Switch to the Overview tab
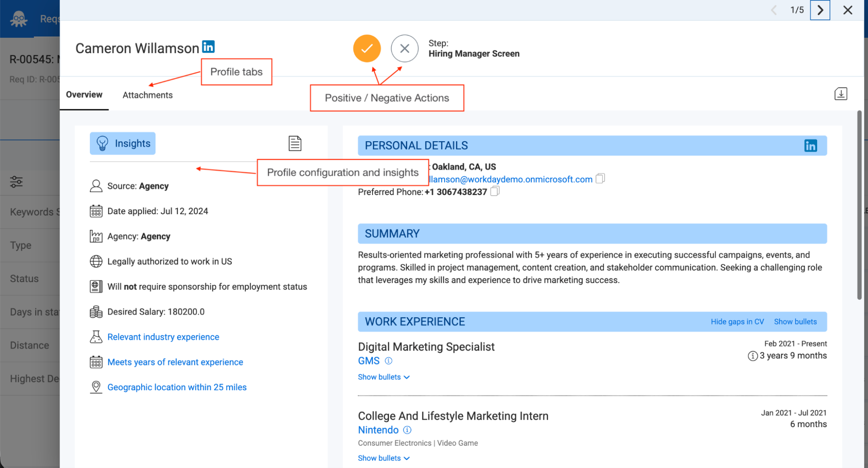The height and width of the screenshot is (468, 868). click(x=84, y=95)
